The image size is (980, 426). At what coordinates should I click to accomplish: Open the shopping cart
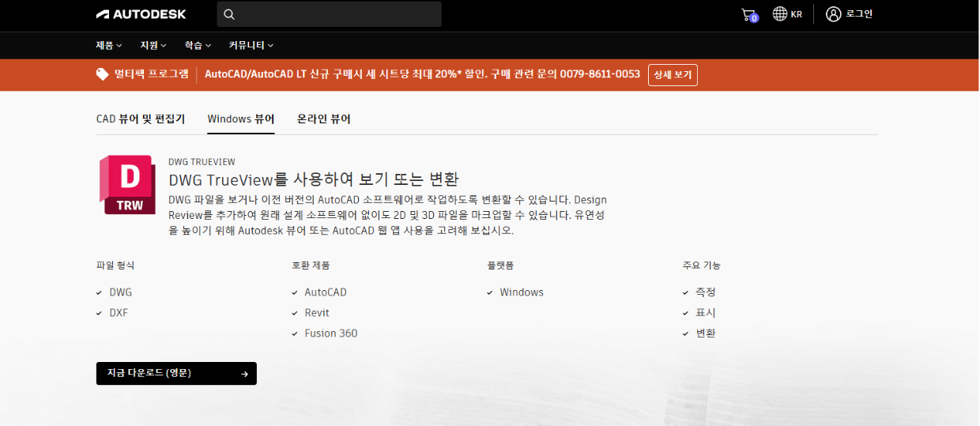click(748, 14)
